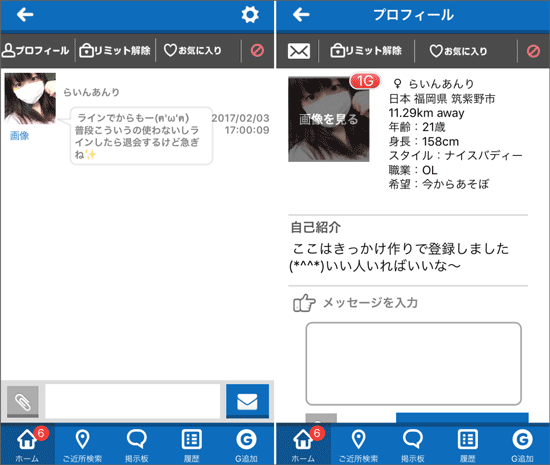550x465 pixels.
Task: Open ご近所検索 tab on profile screen
Action: coord(358,444)
